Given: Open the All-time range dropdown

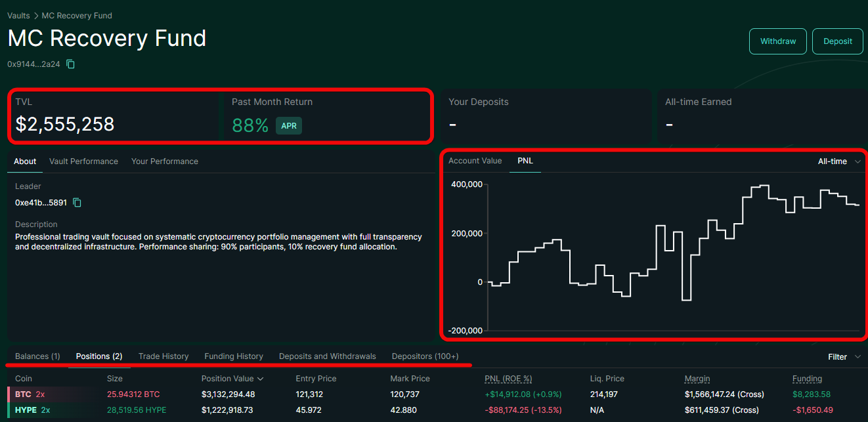Looking at the screenshot, I should (x=838, y=161).
